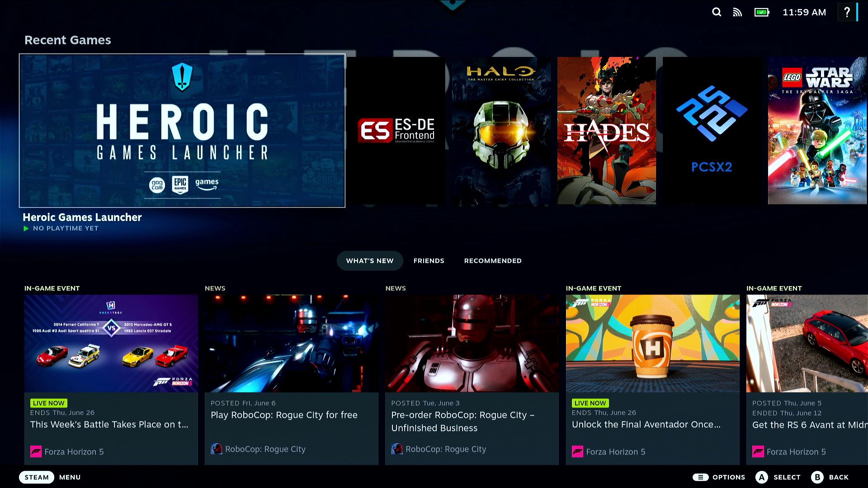Click the B Back button glyph
Viewport: 868px width, 488px height.
click(817, 477)
